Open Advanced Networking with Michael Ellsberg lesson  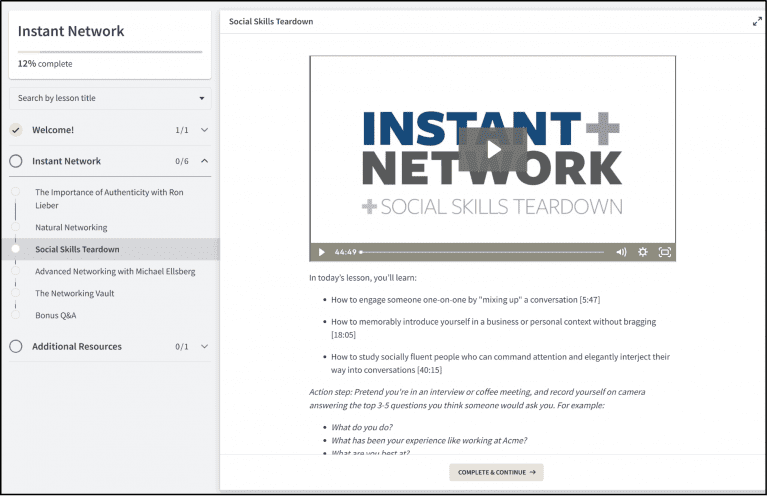pyautogui.click(x=115, y=271)
